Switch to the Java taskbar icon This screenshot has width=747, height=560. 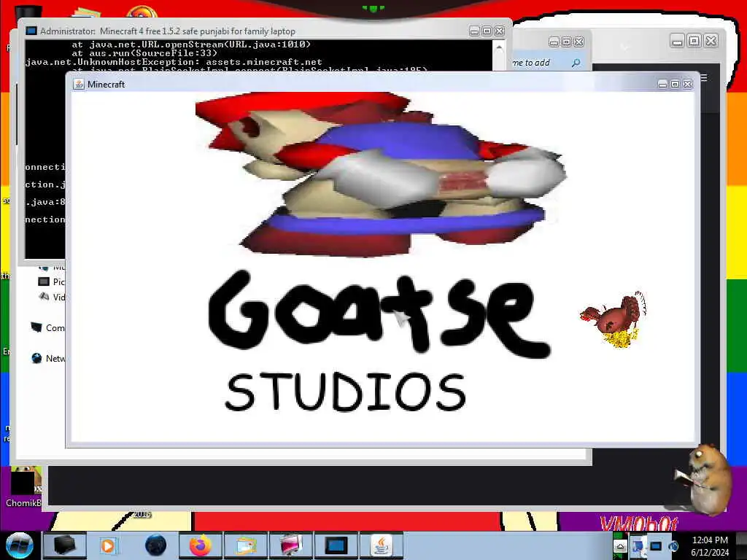(x=381, y=545)
